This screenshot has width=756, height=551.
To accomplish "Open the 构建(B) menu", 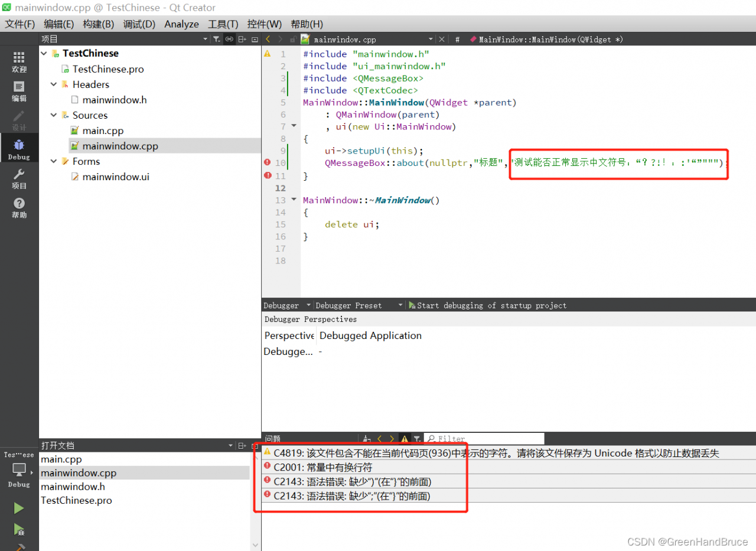I will tap(99, 24).
